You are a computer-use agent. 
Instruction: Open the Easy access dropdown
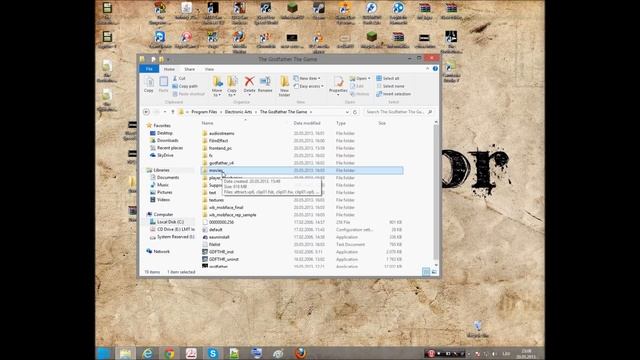[309, 86]
